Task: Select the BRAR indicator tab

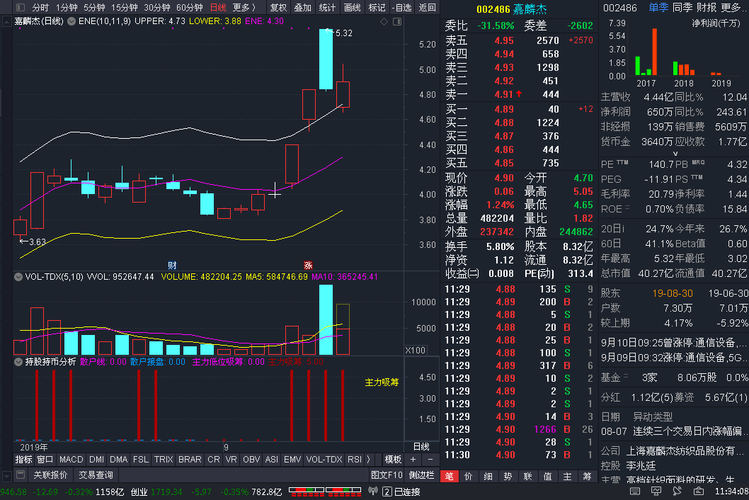Action: (x=190, y=459)
